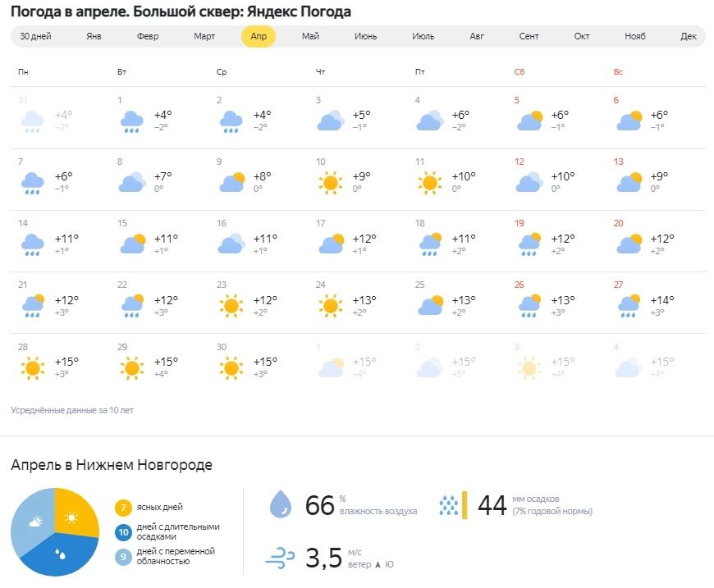The image size is (714, 588).
Task: Select the Июнь month tab
Action: pyautogui.click(x=366, y=37)
